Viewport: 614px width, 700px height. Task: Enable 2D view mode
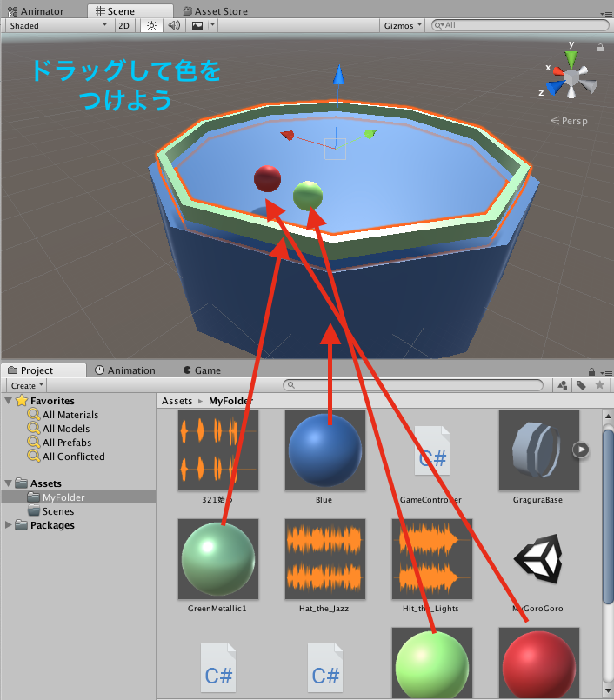tap(124, 25)
